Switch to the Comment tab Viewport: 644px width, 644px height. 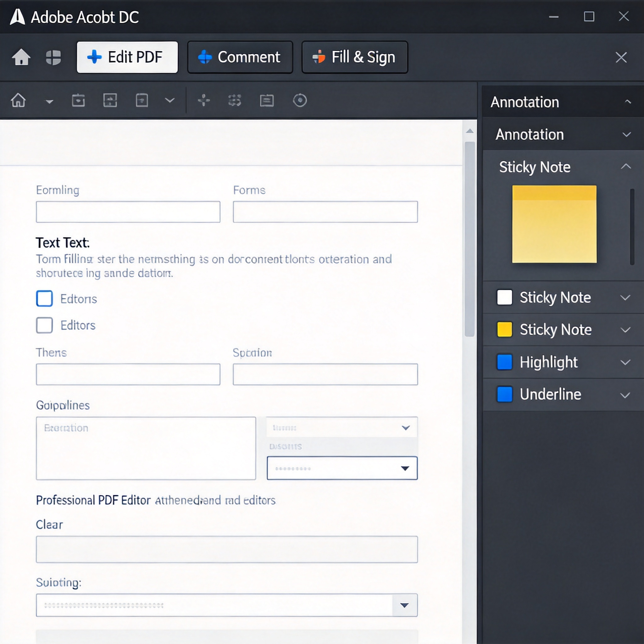[x=240, y=57]
